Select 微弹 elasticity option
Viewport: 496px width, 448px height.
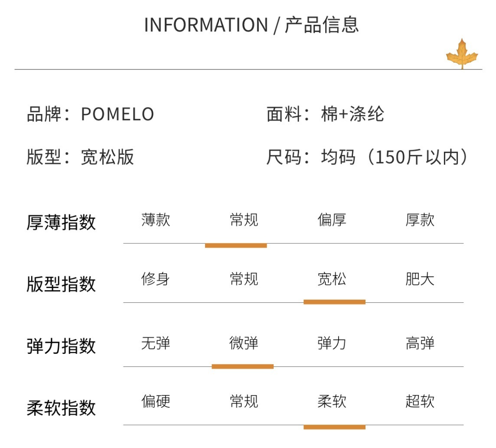click(x=244, y=343)
